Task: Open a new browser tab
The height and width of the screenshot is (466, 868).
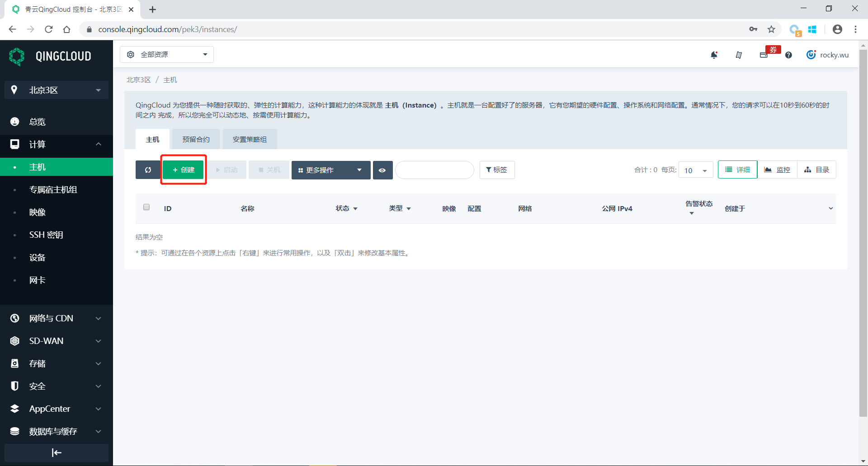Action: [152, 9]
